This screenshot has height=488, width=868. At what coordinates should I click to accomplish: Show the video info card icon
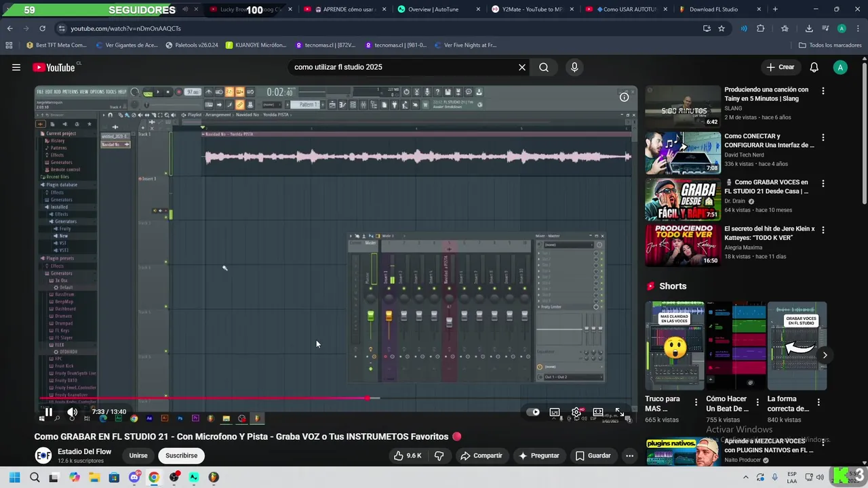(624, 97)
